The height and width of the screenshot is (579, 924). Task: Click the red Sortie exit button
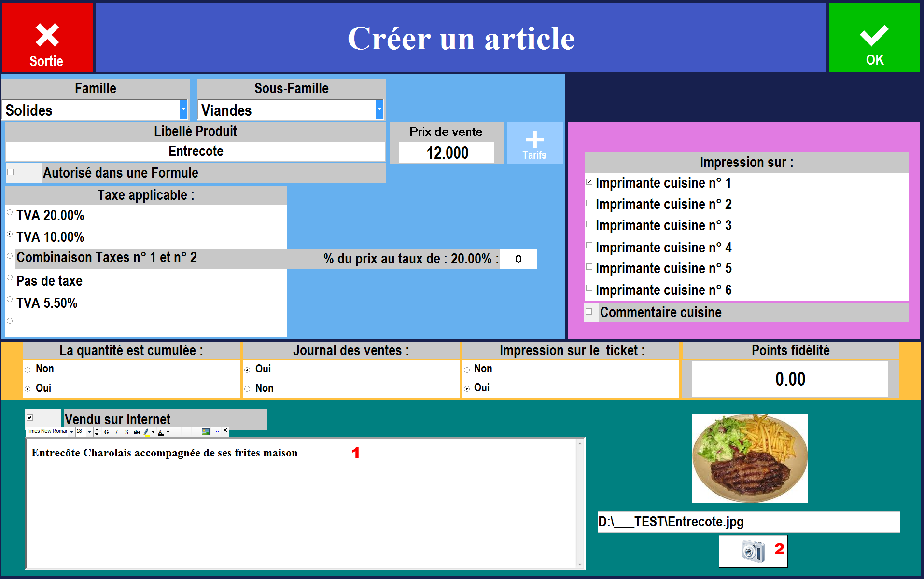click(x=47, y=37)
